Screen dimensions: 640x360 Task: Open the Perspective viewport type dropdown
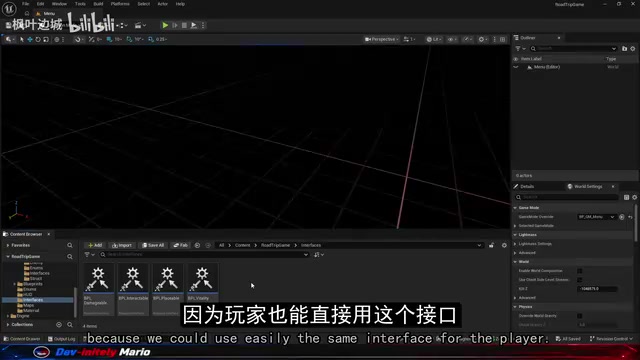click(382, 39)
